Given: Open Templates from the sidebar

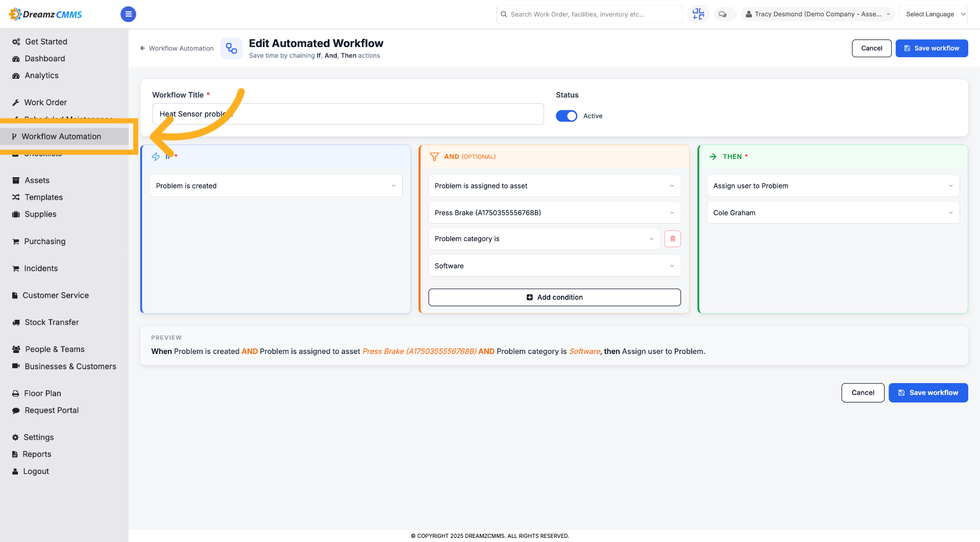Looking at the screenshot, I should pyautogui.click(x=43, y=197).
